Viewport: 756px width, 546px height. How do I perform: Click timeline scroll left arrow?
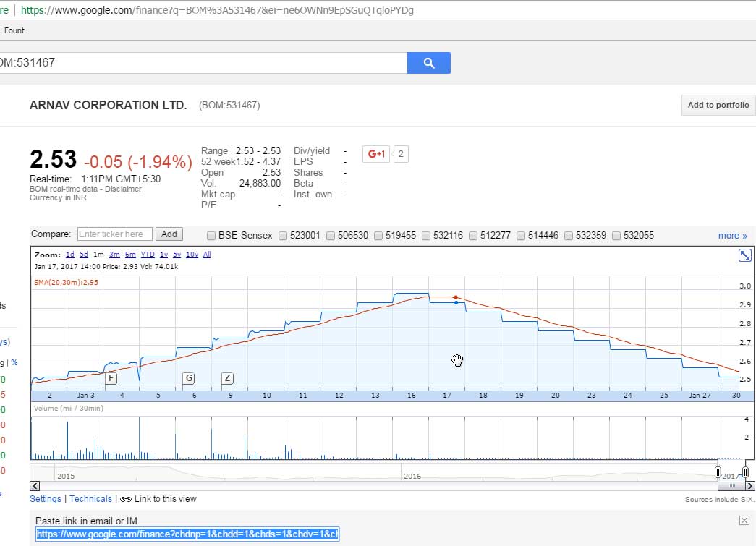click(35, 486)
